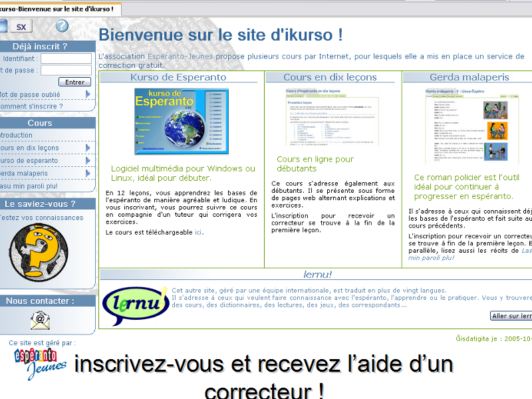Focus the Mot de passe input field

(x=66, y=70)
